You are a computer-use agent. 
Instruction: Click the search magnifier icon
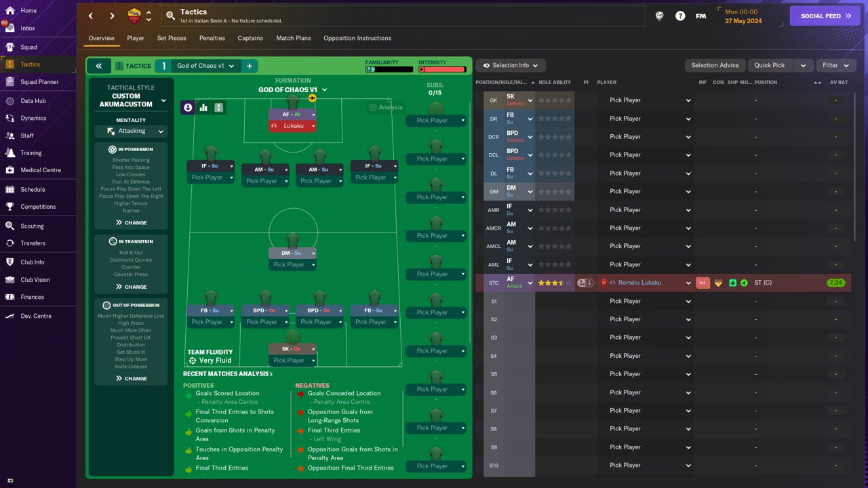(170, 16)
